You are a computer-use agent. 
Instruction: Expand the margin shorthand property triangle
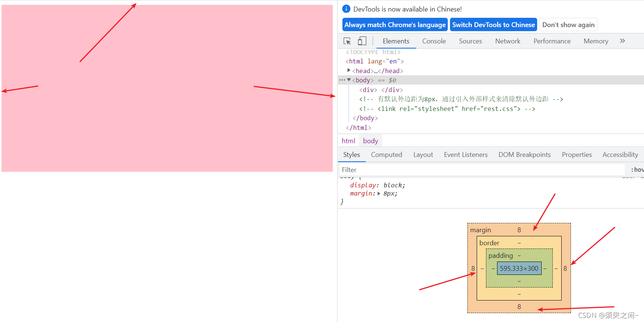[x=379, y=194]
